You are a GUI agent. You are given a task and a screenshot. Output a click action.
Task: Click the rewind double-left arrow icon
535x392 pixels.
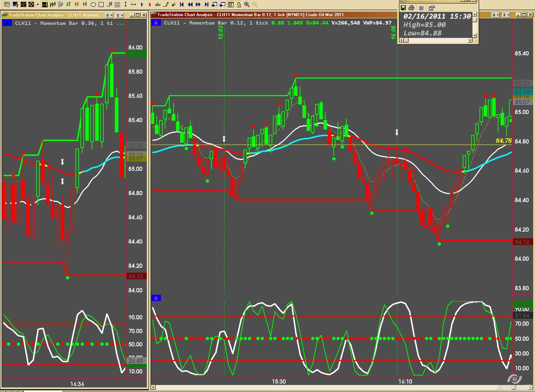(190, 5)
